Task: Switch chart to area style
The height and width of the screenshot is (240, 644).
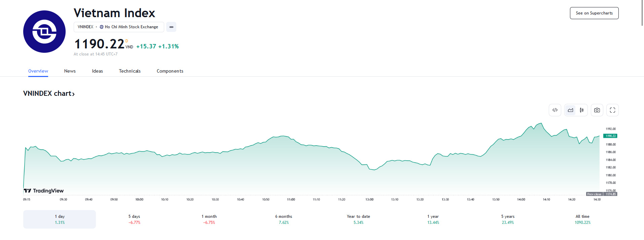Action: (570, 110)
